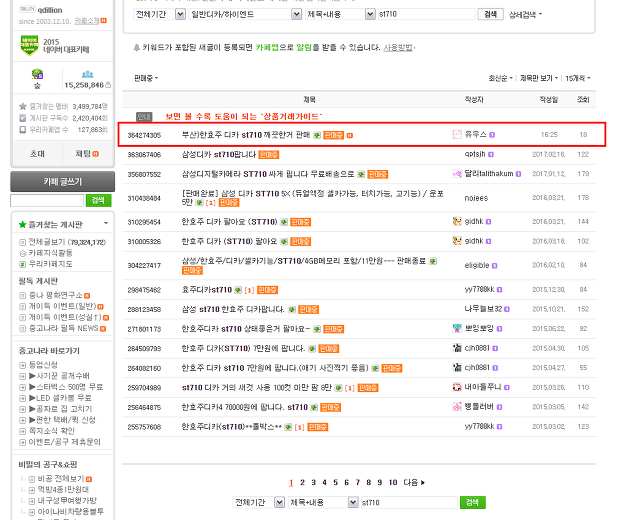Expand the 즐겨찾는 게시판 favorites panel arrow
Screen dimensions: 640x520
click(x=106, y=223)
